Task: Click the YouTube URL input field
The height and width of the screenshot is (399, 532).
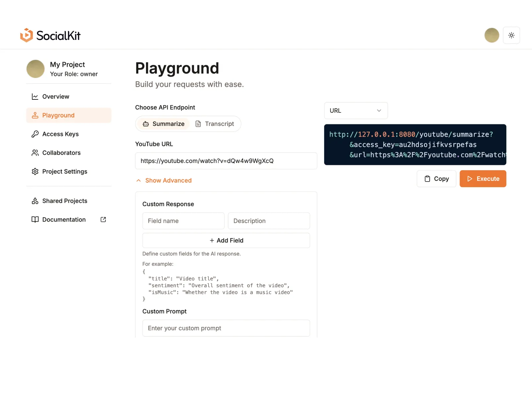Action: coord(226,161)
